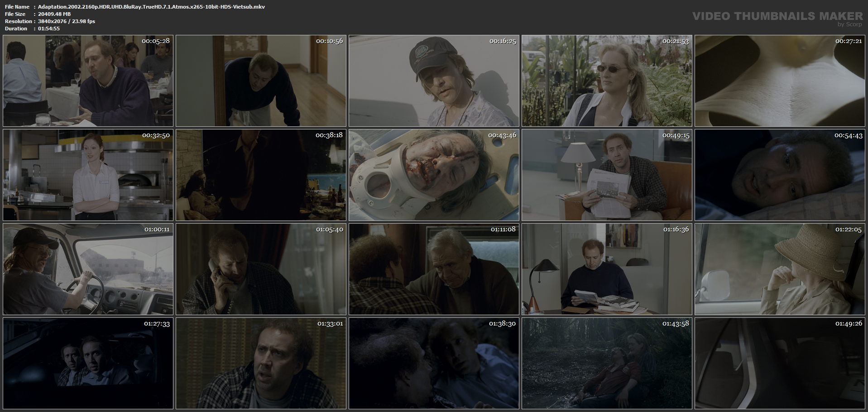Click the file name Adaptation.2002.2160p mkv text

tap(151, 7)
